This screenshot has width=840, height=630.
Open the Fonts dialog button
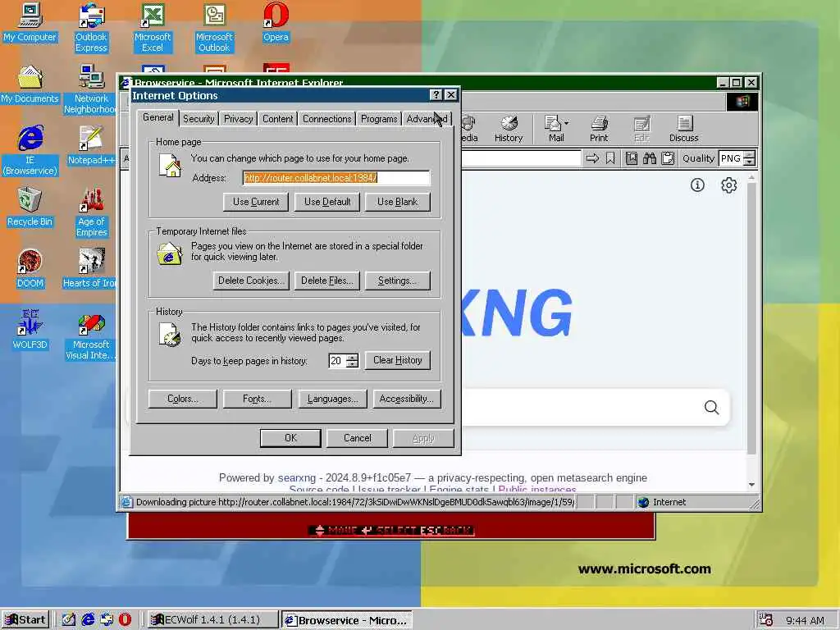(x=257, y=399)
